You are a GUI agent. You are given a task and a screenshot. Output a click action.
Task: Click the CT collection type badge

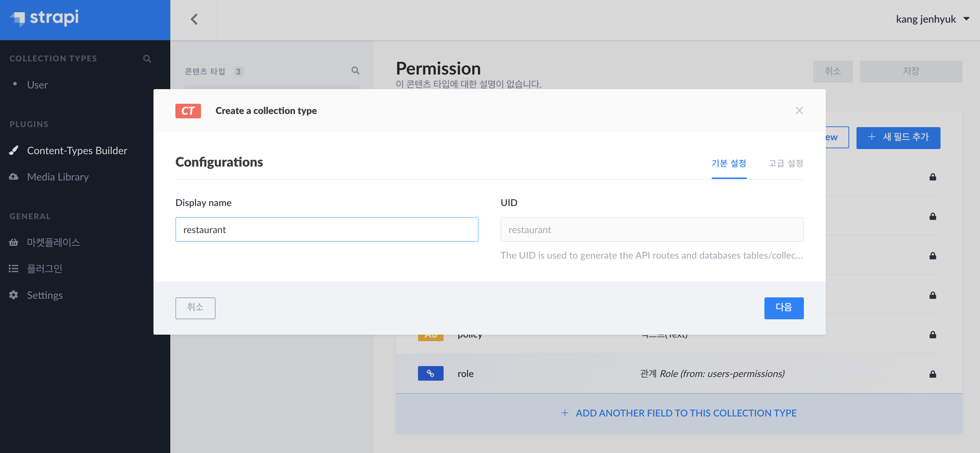pyautogui.click(x=188, y=111)
